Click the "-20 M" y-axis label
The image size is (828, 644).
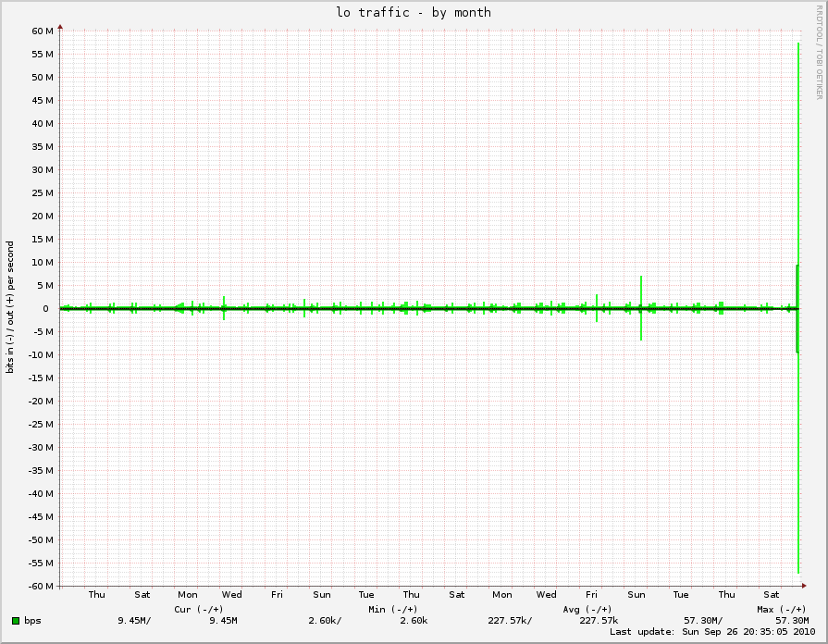[41, 401]
